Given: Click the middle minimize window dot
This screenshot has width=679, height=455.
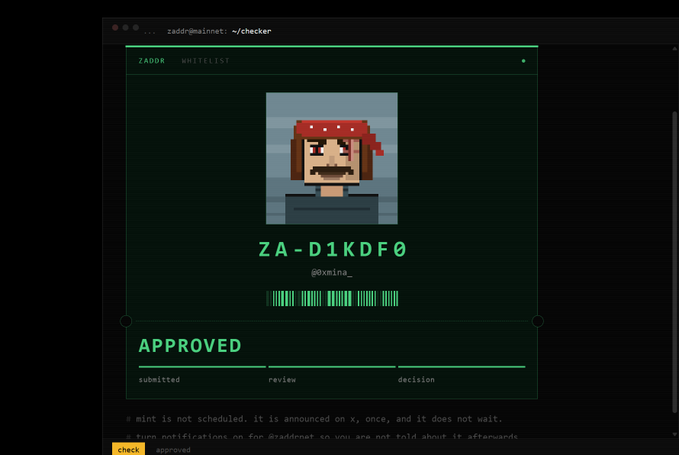Looking at the screenshot, I should [126, 28].
